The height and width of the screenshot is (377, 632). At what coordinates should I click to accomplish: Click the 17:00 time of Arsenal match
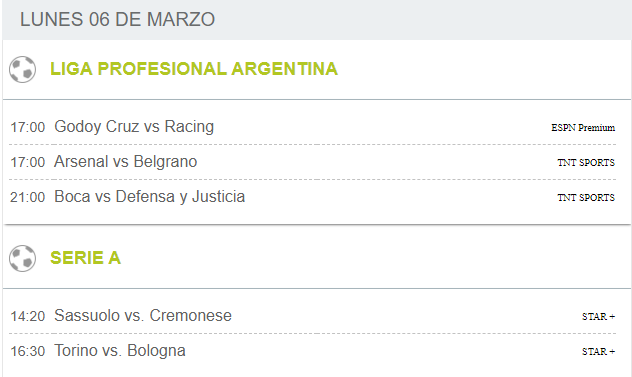tap(27, 162)
